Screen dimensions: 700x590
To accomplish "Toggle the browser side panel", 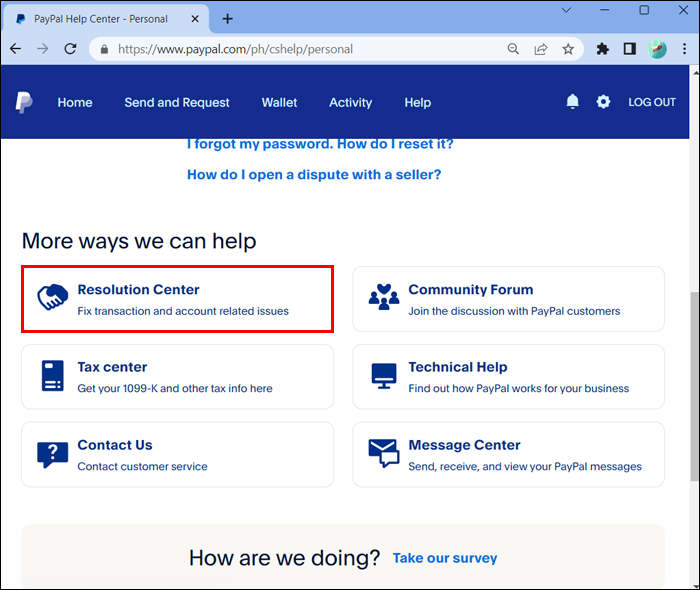I will [x=630, y=49].
